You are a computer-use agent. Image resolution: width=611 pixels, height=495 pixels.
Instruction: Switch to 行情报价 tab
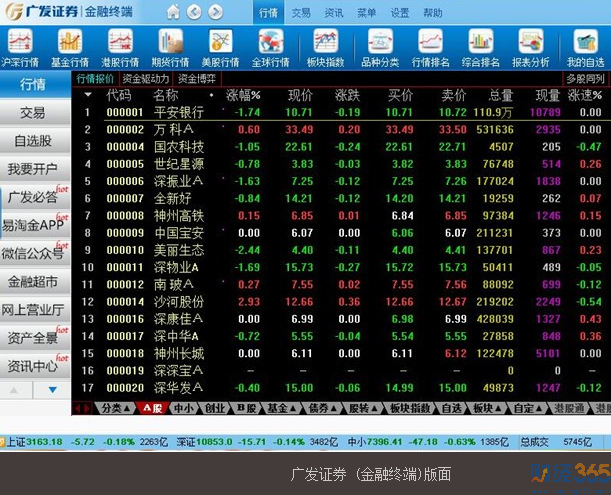pyautogui.click(x=95, y=79)
